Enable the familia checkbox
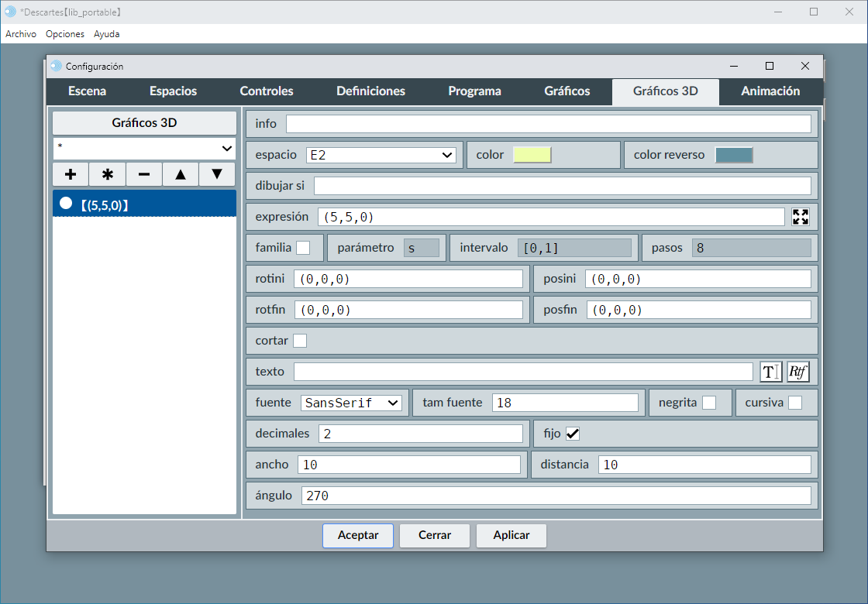 click(303, 248)
